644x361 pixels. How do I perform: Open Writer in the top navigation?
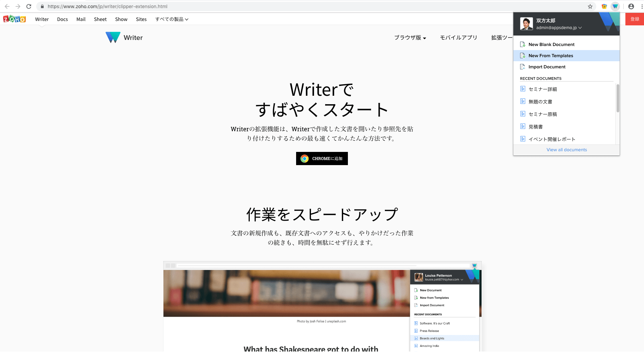pyautogui.click(x=42, y=19)
